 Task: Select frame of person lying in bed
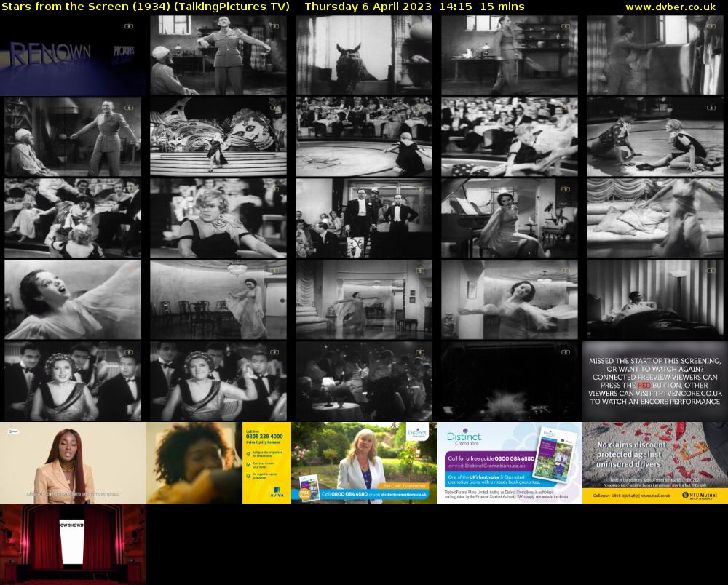655,300
